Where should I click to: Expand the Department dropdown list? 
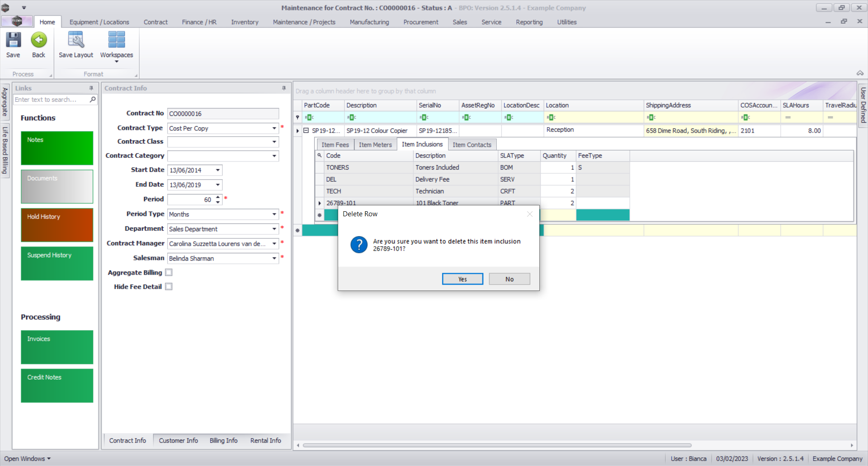(274, 229)
